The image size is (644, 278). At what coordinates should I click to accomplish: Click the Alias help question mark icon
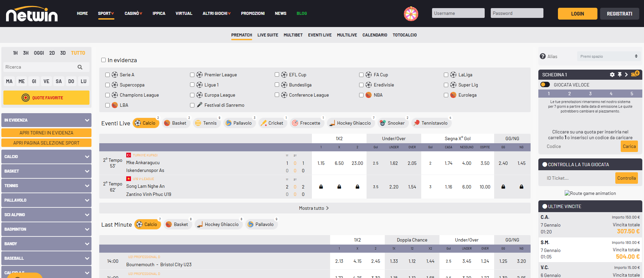click(x=543, y=56)
